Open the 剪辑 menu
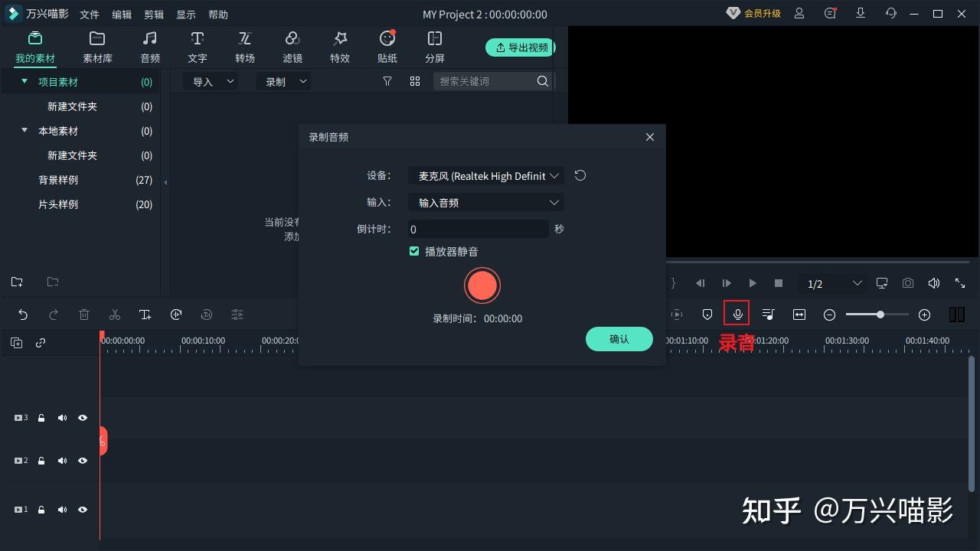This screenshot has width=980, height=551. [x=154, y=15]
